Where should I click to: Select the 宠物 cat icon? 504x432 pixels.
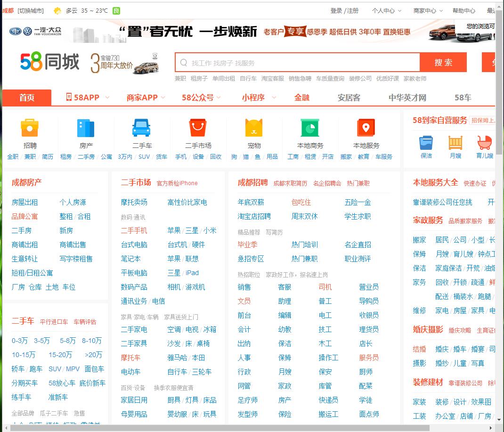pos(254,128)
